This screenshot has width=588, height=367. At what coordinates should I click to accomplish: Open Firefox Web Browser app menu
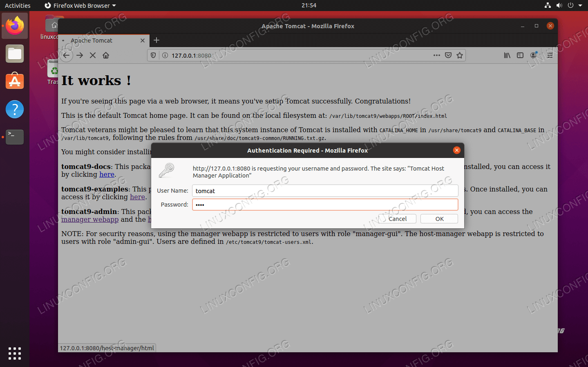pos(80,5)
